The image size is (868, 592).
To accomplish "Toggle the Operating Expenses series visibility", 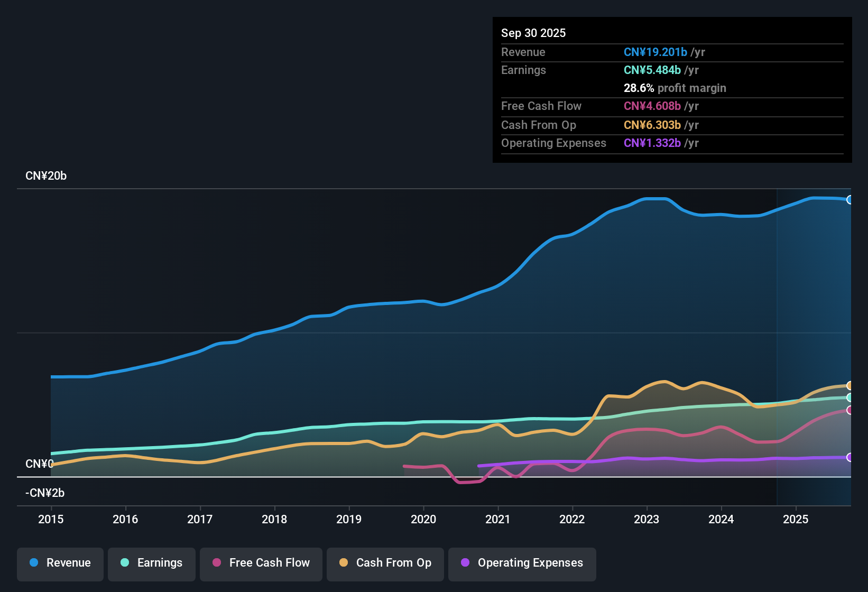I will point(522,563).
